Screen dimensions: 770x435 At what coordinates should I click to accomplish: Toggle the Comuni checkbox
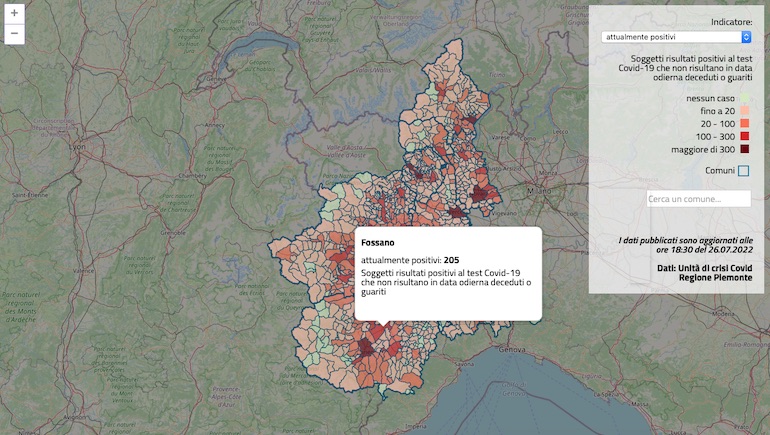coord(743,171)
